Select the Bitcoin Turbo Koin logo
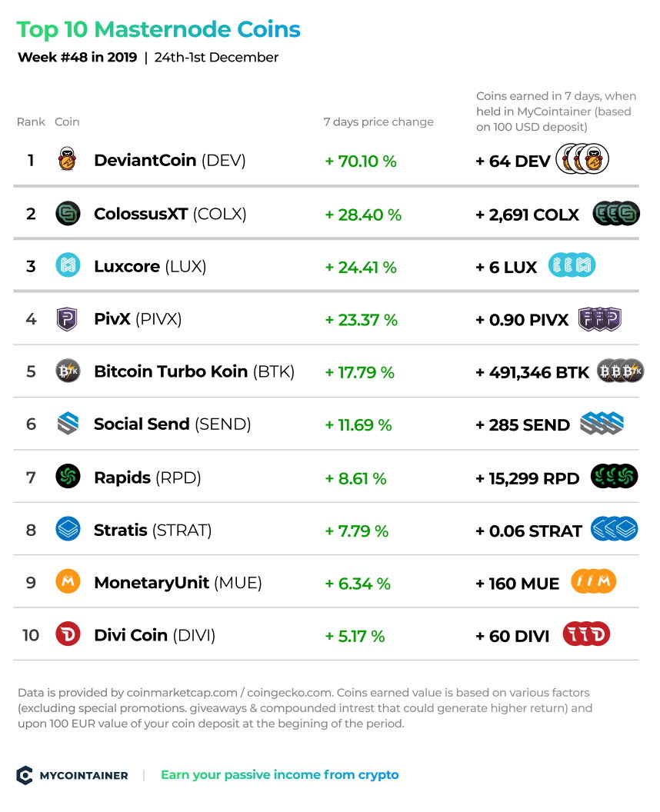 [x=68, y=371]
